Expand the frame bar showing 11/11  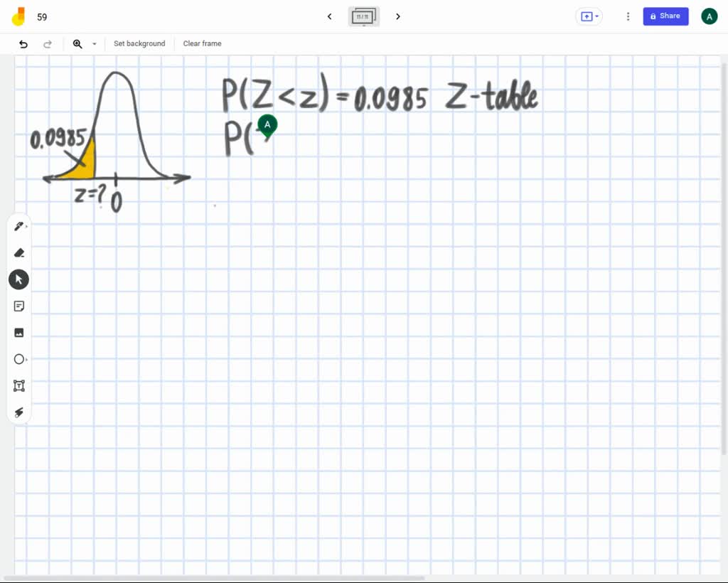[x=363, y=16]
